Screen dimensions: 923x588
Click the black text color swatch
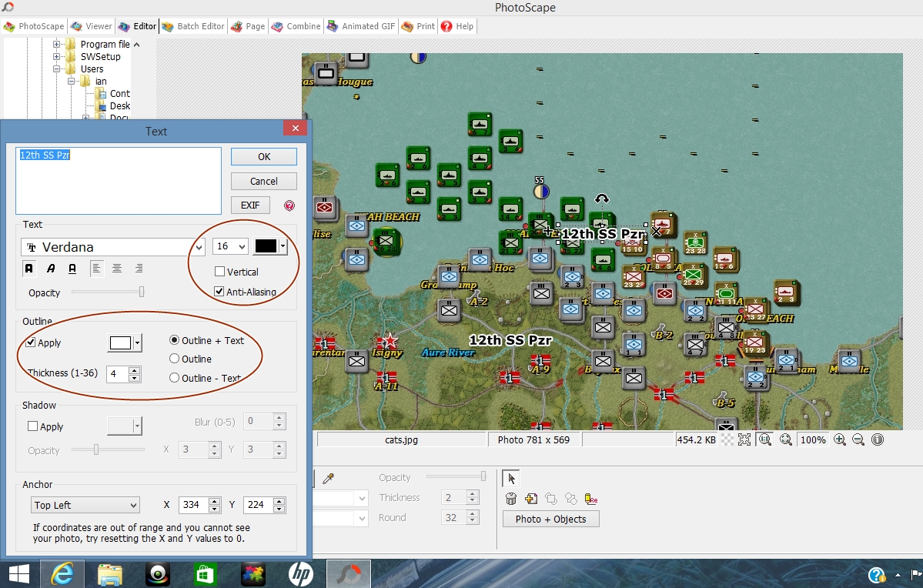pyautogui.click(x=266, y=246)
